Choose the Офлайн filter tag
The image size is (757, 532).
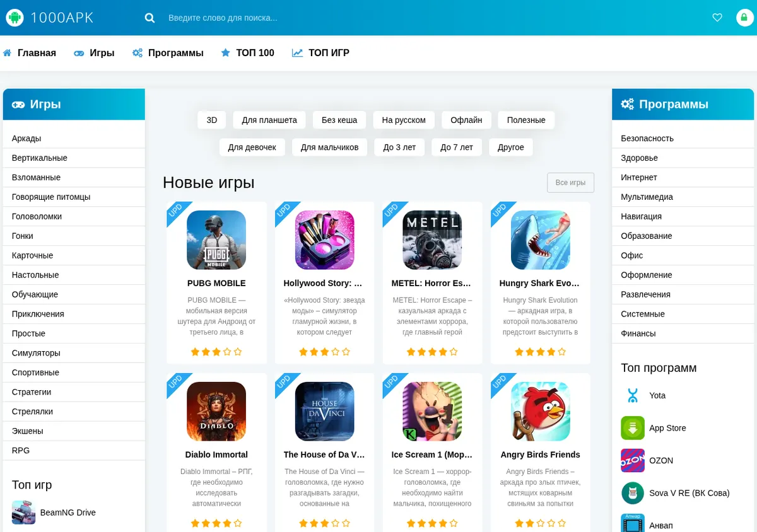[466, 120]
